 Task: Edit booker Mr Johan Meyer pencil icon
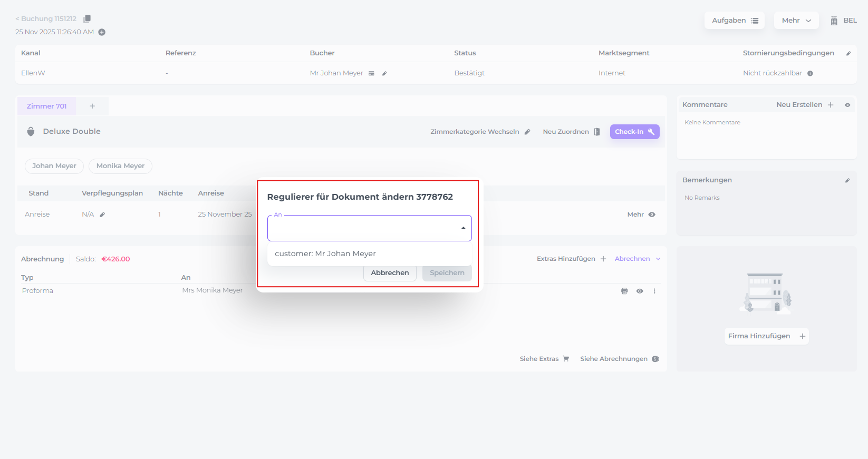click(x=384, y=74)
